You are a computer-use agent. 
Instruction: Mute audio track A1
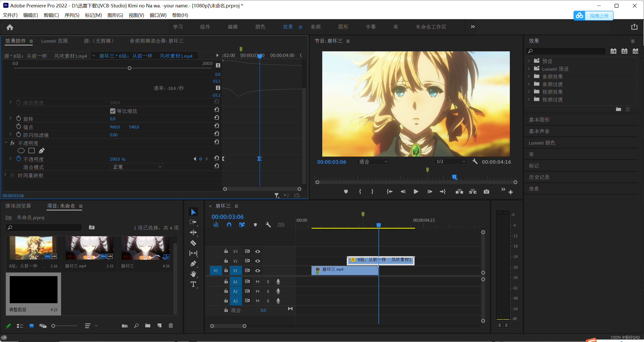[258, 282]
